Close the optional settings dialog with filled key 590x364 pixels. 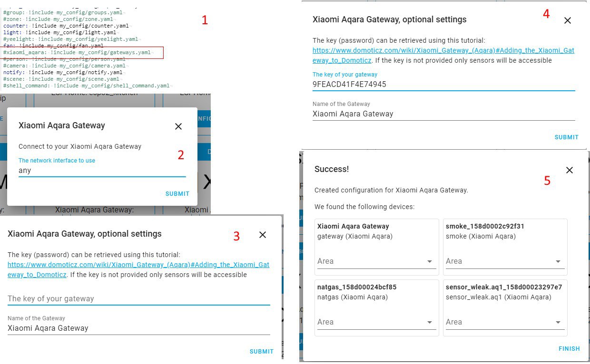click(x=567, y=20)
